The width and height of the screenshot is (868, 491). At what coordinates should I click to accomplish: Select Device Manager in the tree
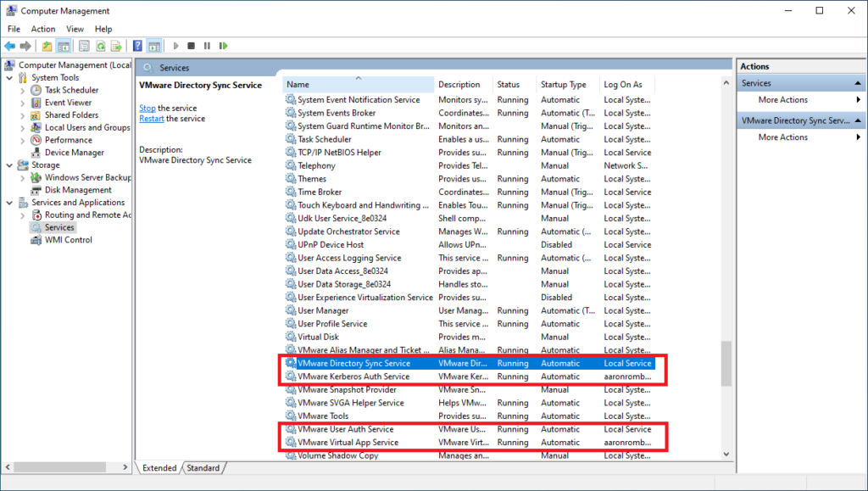tap(75, 153)
